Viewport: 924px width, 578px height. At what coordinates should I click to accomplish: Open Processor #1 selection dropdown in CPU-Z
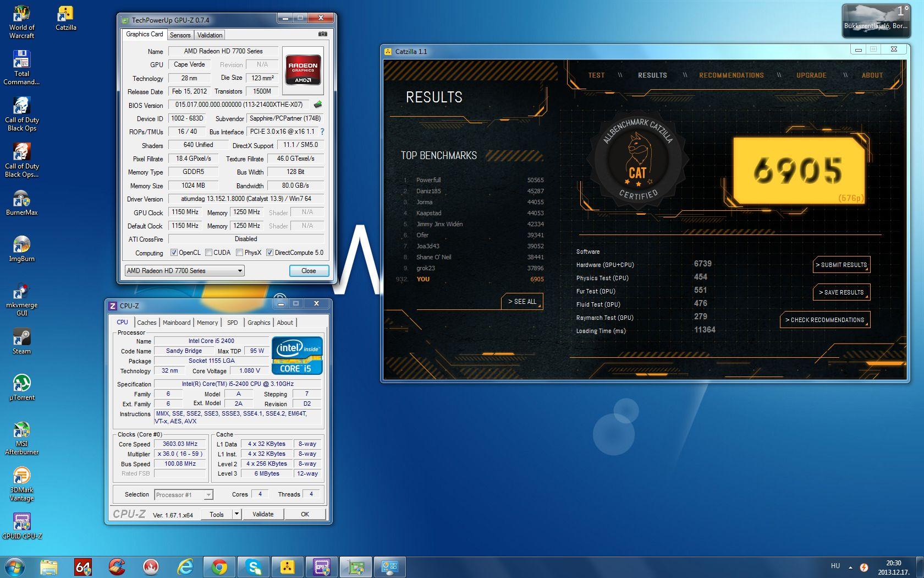[183, 495]
